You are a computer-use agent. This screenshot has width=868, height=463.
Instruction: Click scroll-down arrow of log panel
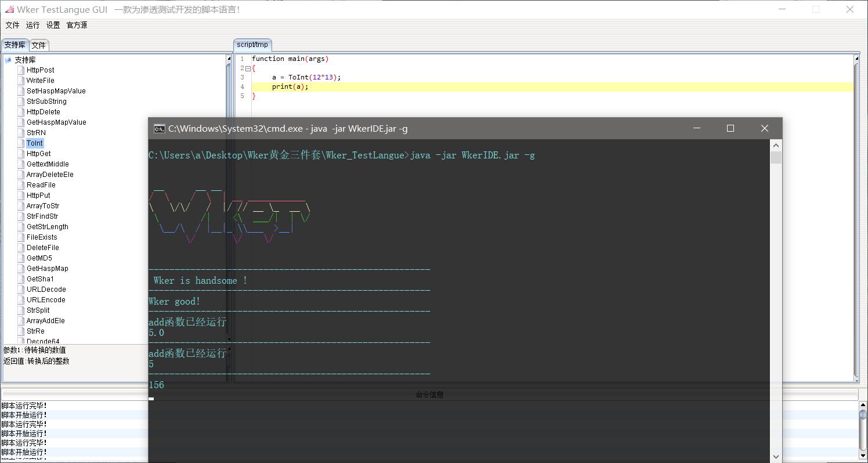click(863, 455)
